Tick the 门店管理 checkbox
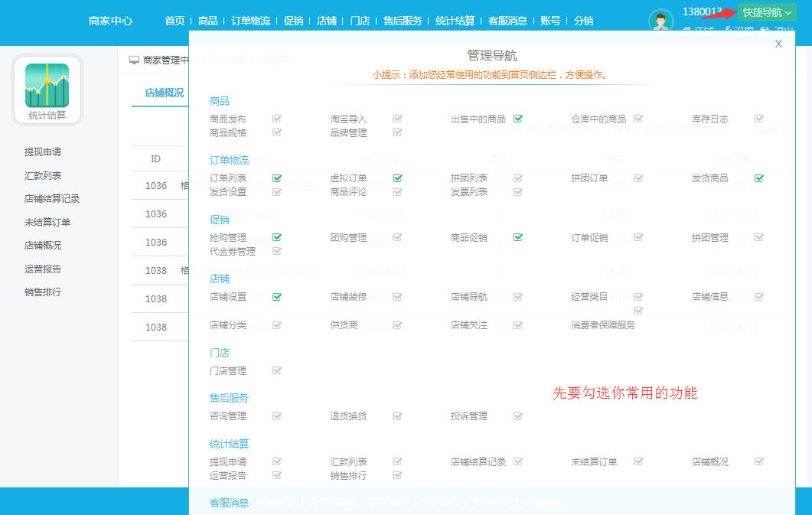The width and height of the screenshot is (812, 515). pos(277,370)
